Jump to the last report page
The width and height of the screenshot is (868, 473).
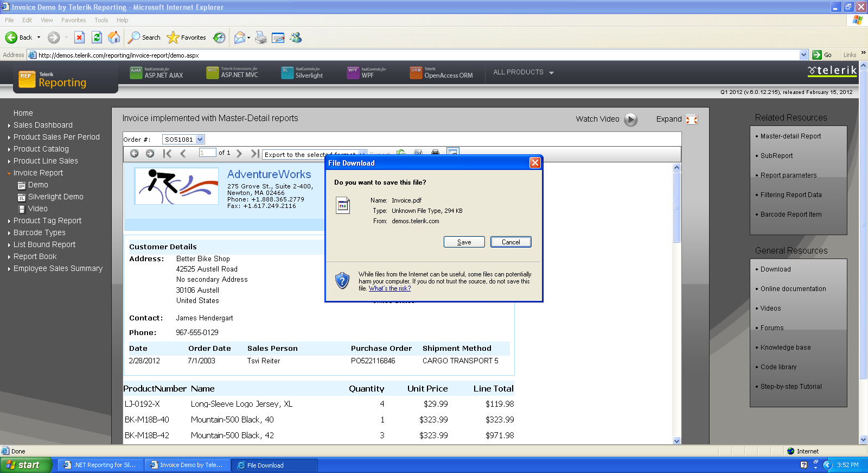[x=254, y=154]
